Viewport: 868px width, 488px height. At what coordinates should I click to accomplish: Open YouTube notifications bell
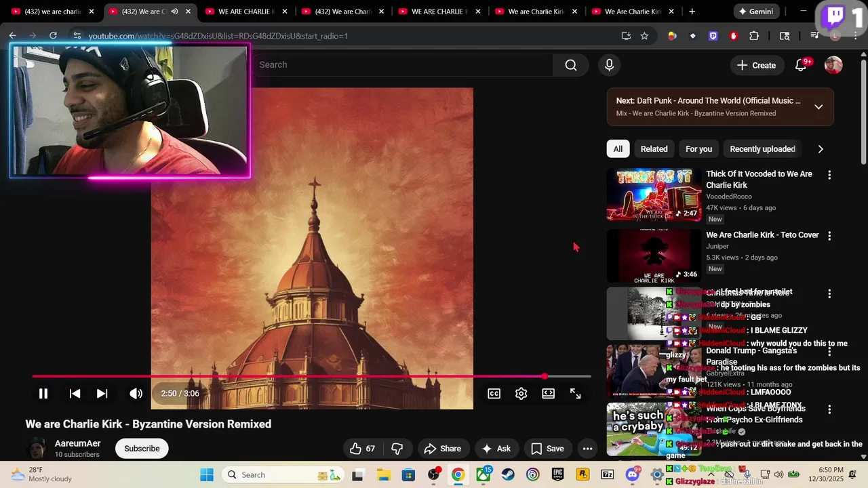tap(801, 65)
